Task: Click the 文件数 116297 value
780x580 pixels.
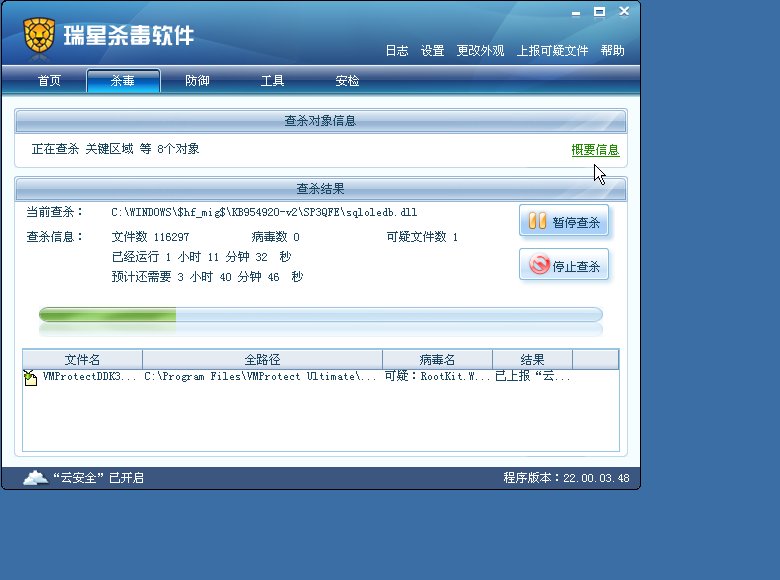Action: click(x=150, y=237)
